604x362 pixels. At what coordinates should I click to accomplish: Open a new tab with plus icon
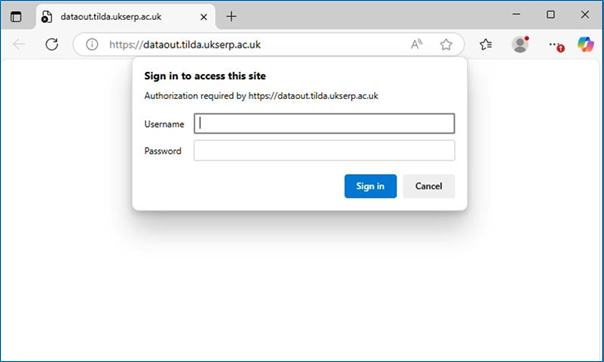(x=231, y=17)
